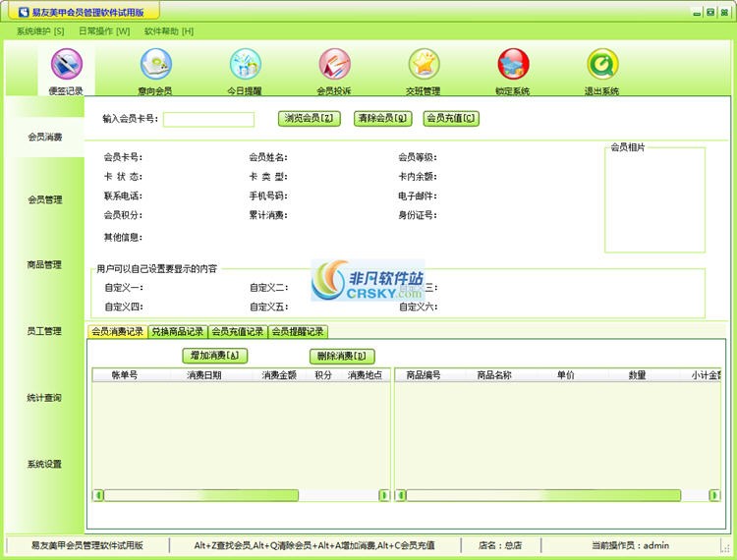Switch to the 会员提醒记录 tab
Image resolution: width=737 pixels, height=560 pixels.
tap(298, 332)
